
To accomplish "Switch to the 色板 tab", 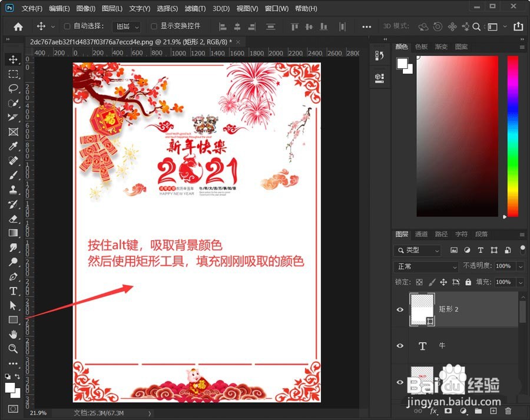I will pos(421,47).
